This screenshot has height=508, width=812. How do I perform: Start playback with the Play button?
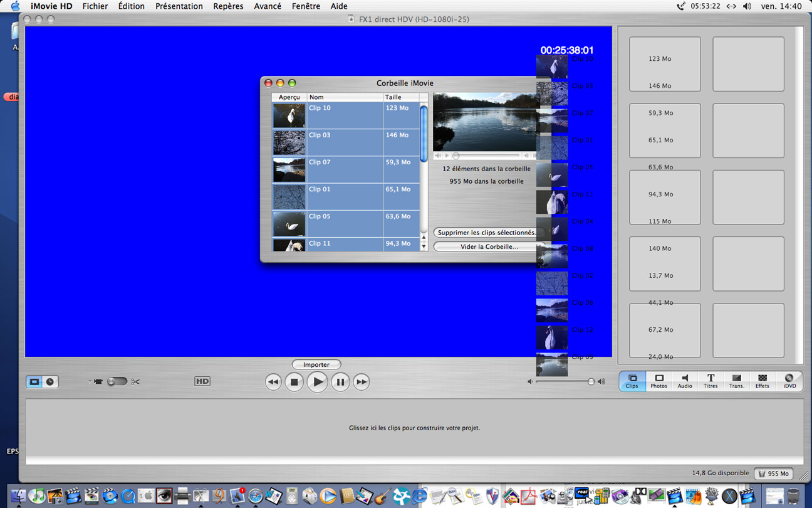pyautogui.click(x=318, y=381)
